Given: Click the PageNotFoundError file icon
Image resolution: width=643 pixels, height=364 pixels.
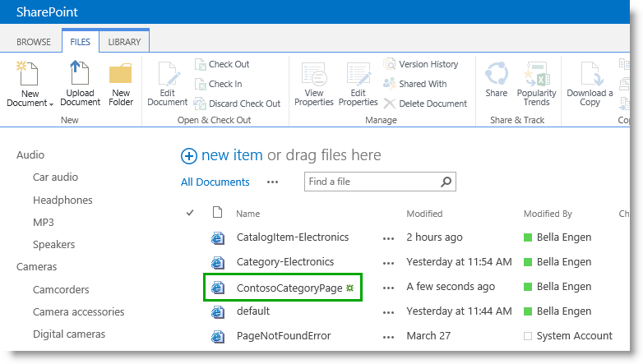Looking at the screenshot, I should (218, 337).
